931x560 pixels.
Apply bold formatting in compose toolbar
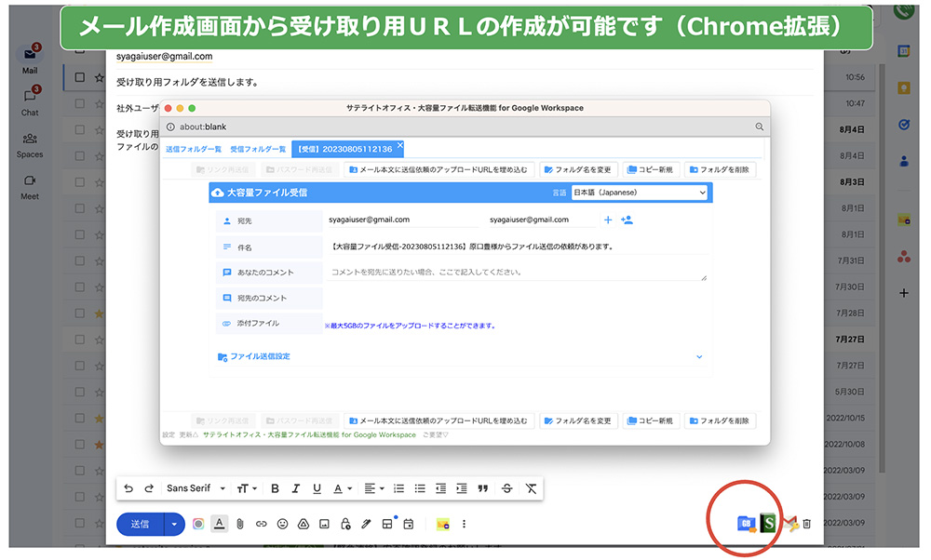pos(275,488)
